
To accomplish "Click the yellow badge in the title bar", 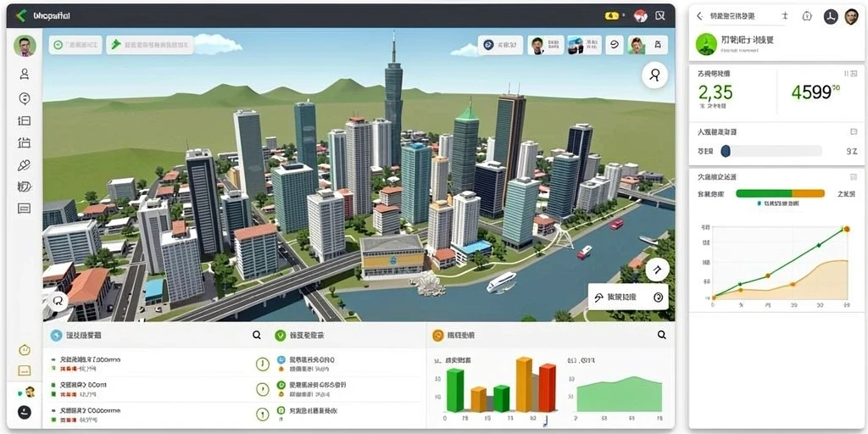I will click(611, 16).
